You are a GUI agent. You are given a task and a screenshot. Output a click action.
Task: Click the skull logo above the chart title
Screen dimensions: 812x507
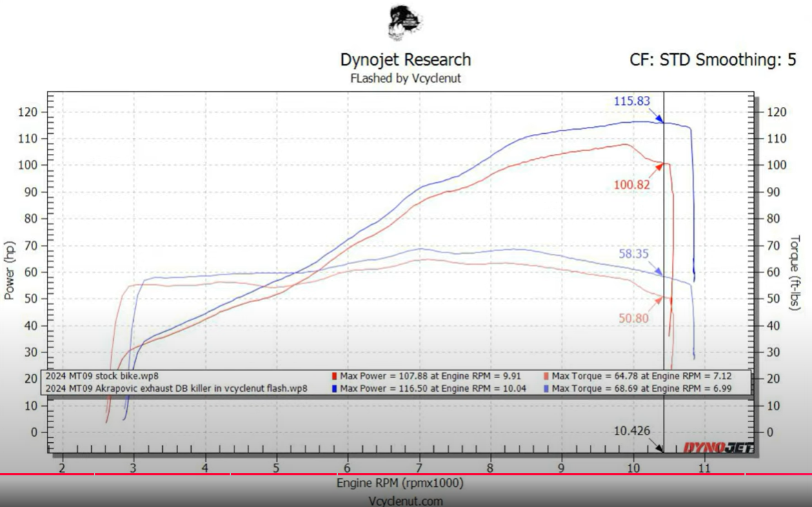tap(405, 23)
